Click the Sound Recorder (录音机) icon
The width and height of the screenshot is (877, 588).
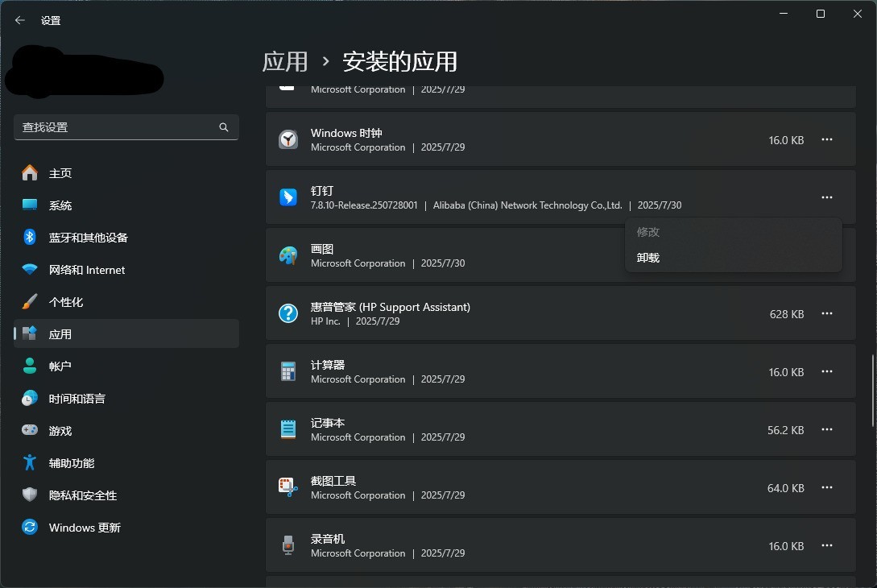[x=288, y=545]
